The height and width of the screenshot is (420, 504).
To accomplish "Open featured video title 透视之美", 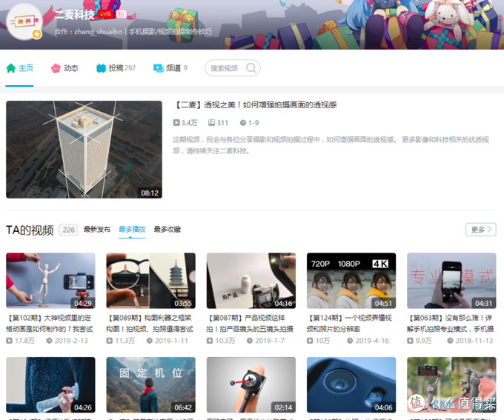I will (255, 105).
